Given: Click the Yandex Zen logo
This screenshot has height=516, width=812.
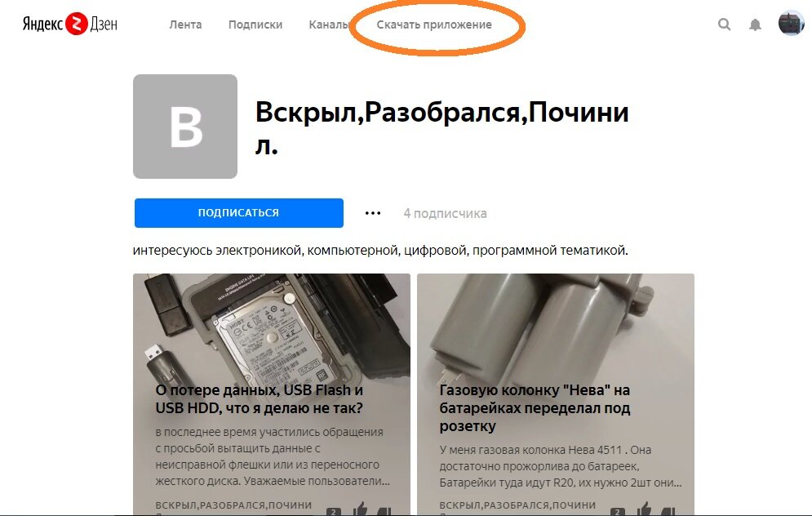Looking at the screenshot, I should [70, 24].
